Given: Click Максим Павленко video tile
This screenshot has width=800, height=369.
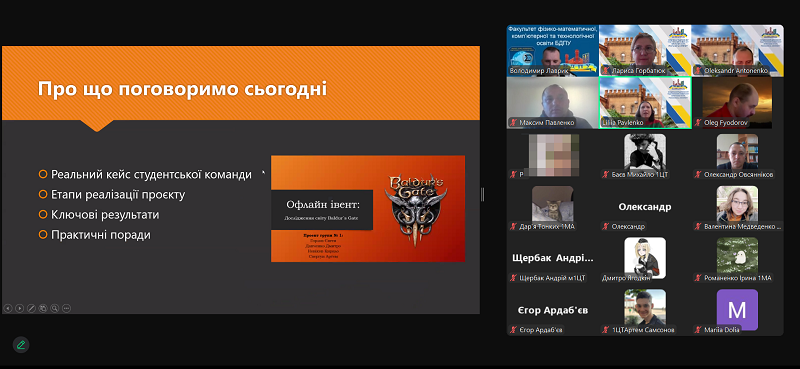Looking at the screenshot, I should coord(553,103).
